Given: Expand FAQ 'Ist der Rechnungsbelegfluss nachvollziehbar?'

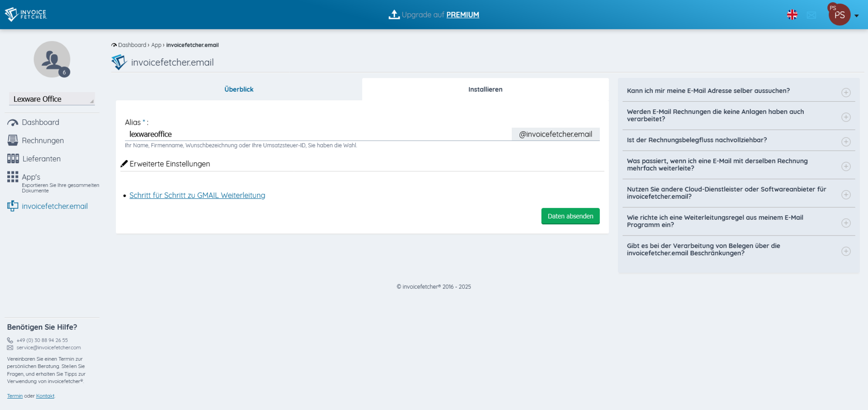Looking at the screenshot, I should (x=846, y=142).
